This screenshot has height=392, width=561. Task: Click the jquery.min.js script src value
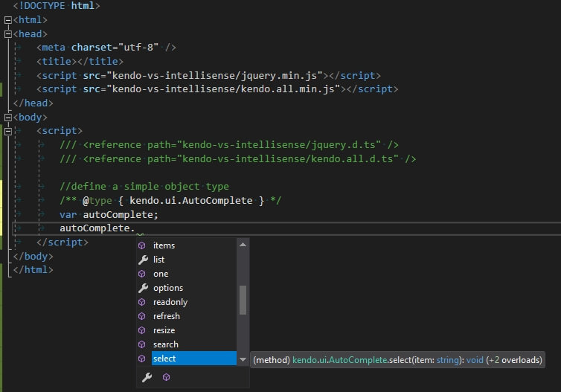point(214,76)
